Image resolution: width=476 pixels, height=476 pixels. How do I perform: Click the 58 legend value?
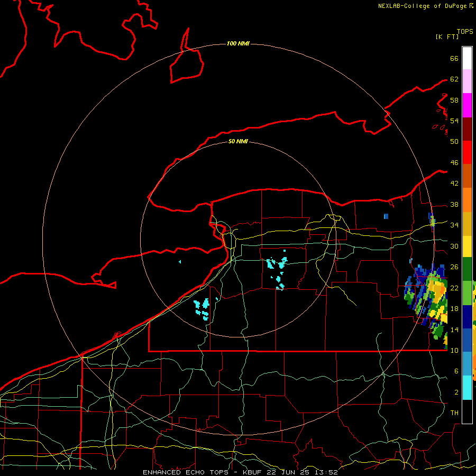[454, 100]
